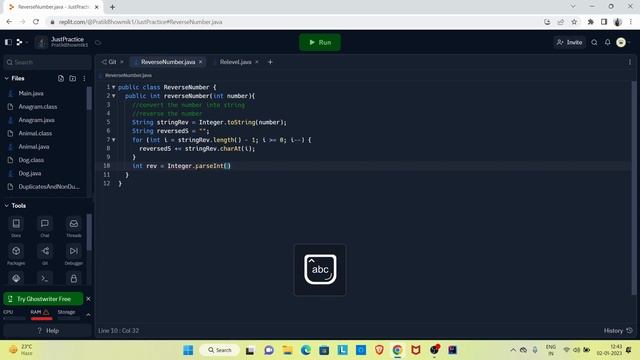The image size is (640, 360).
Task: Fold the method at line 2
Action: (113, 96)
